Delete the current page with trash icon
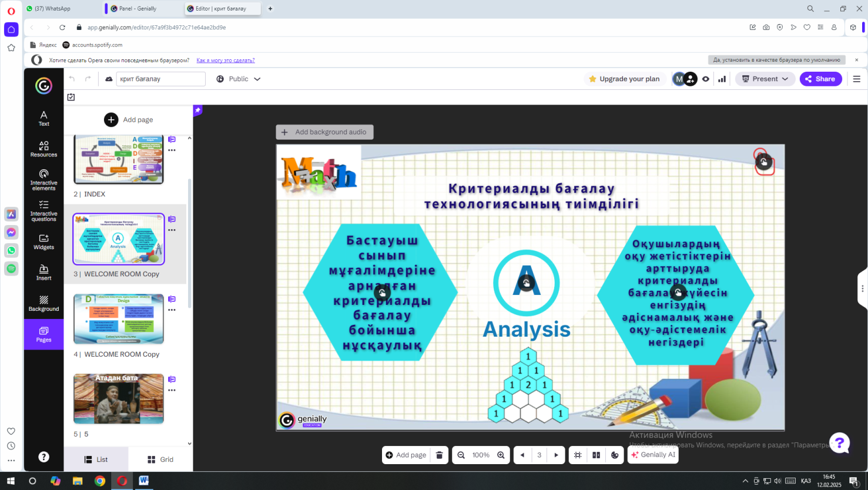Image resolution: width=868 pixels, height=490 pixels. tap(440, 455)
